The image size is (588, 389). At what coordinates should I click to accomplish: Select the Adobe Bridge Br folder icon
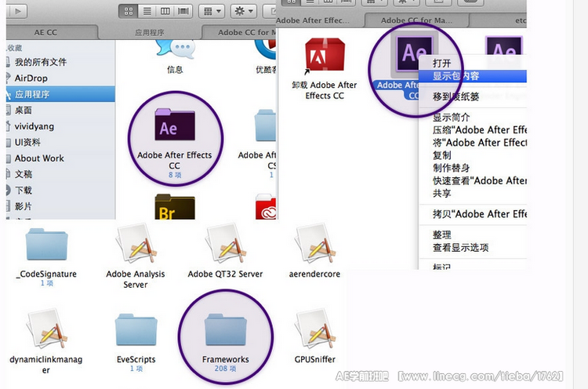tap(175, 207)
